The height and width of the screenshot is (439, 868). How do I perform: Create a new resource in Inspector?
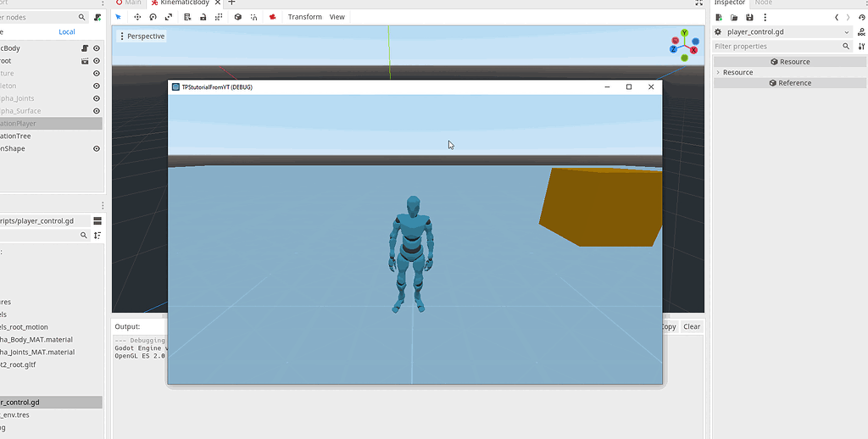(x=719, y=18)
